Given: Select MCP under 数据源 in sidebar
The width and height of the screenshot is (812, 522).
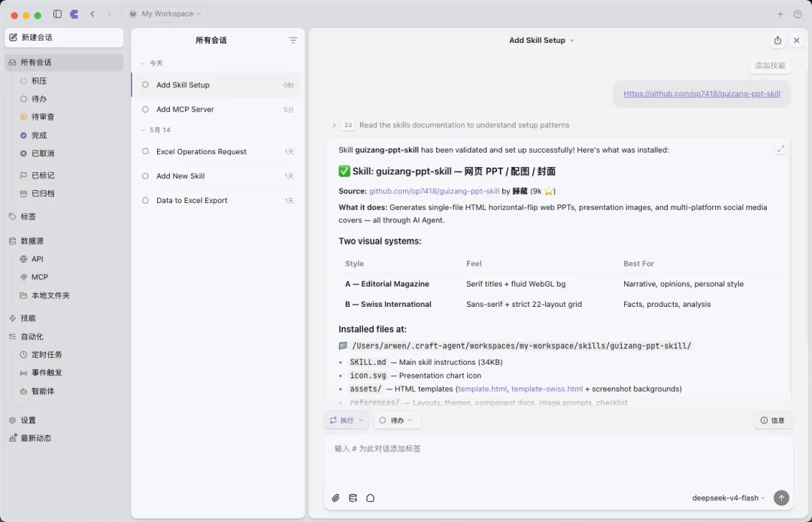Looking at the screenshot, I should [39, 277].
